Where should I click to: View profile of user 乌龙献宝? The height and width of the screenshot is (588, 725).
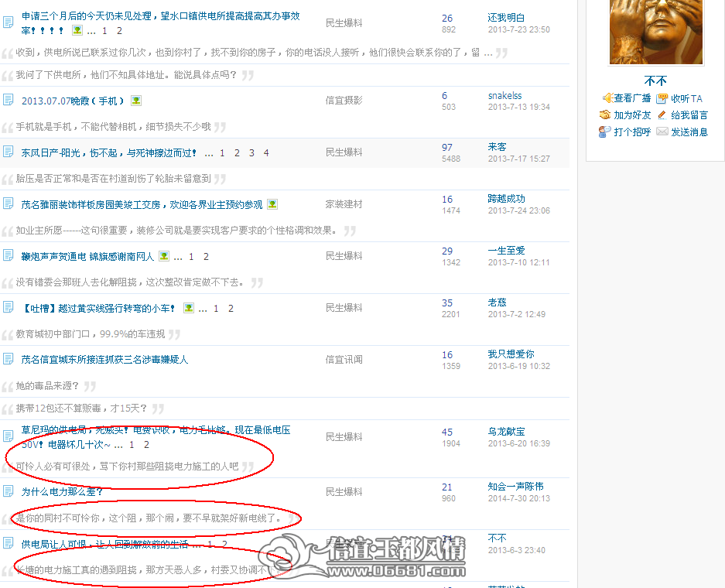[x=506, y=432]
